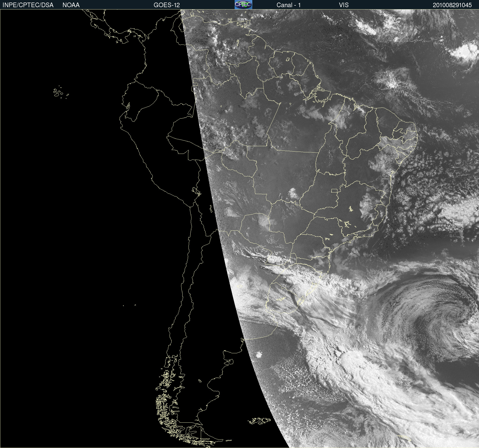This screenshot has height=448, width=479.
Task: Click the GOES-12 satellite label
Action: click(167, 5)
